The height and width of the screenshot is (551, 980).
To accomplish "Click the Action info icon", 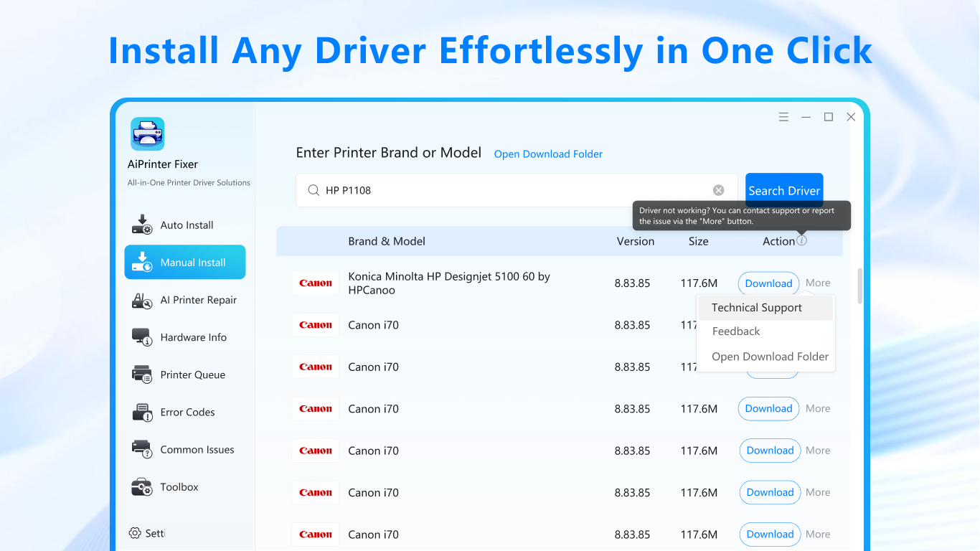I will point(802,240).
